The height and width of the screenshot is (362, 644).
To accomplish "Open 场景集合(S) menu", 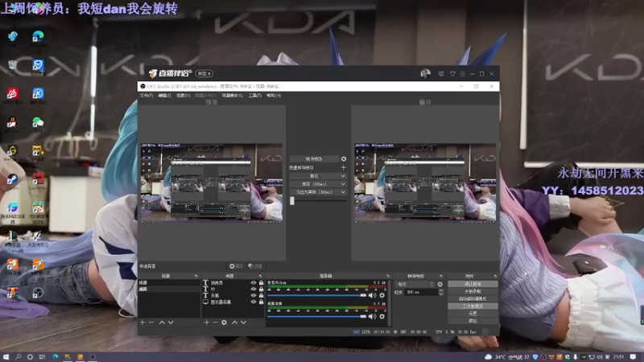I will point(233,95).
